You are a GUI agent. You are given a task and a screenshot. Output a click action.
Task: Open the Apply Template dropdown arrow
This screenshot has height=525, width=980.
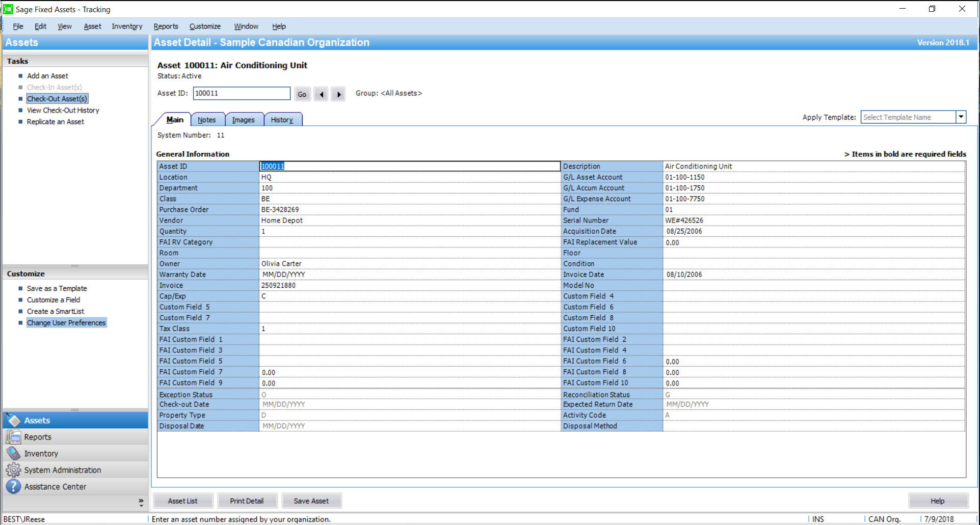(961, 117)
